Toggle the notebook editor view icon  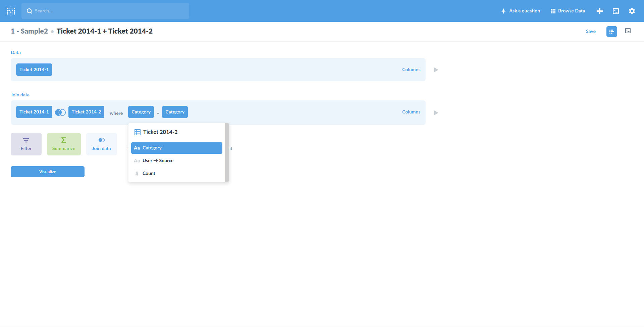point(611,31)
